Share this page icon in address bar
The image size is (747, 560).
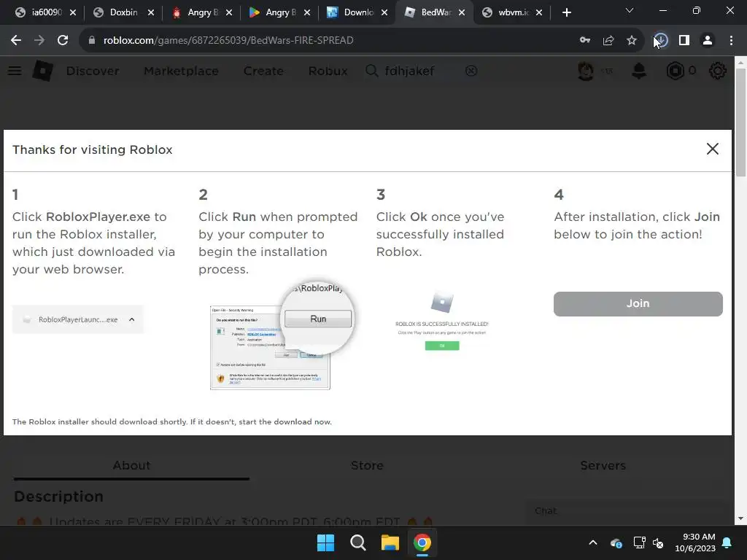click(608, 41)
